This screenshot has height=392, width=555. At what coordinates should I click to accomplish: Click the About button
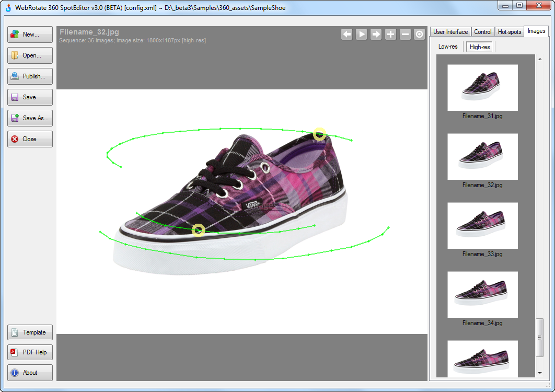pos(30,373)
